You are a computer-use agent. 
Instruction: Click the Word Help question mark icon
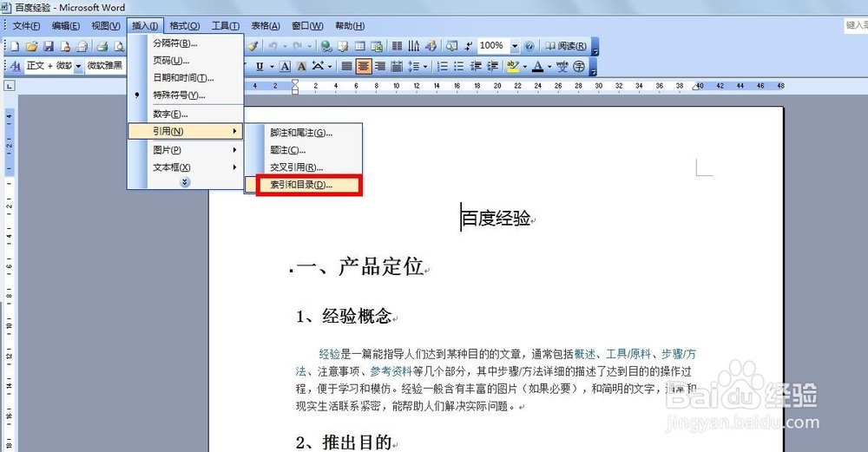[x=529, y=47]
